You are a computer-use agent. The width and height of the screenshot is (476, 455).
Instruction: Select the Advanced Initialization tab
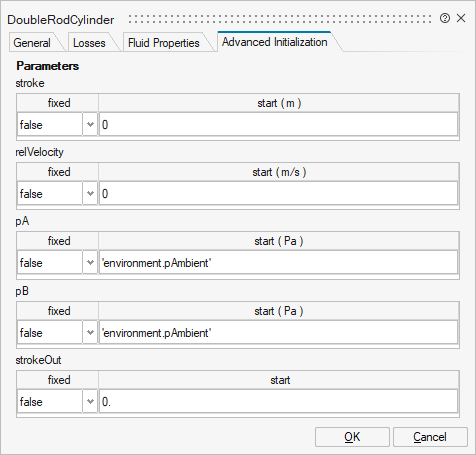[x=275, y=42]
